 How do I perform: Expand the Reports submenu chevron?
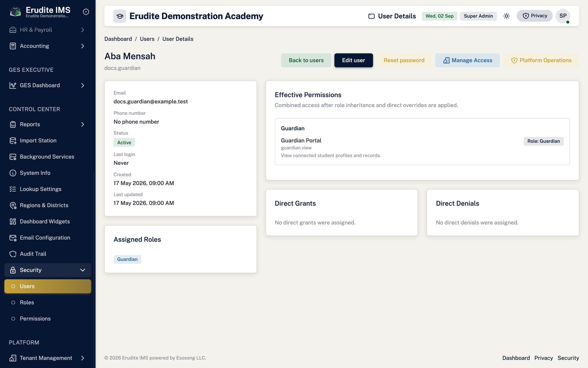pyautogui.click(x=83, y=124)
